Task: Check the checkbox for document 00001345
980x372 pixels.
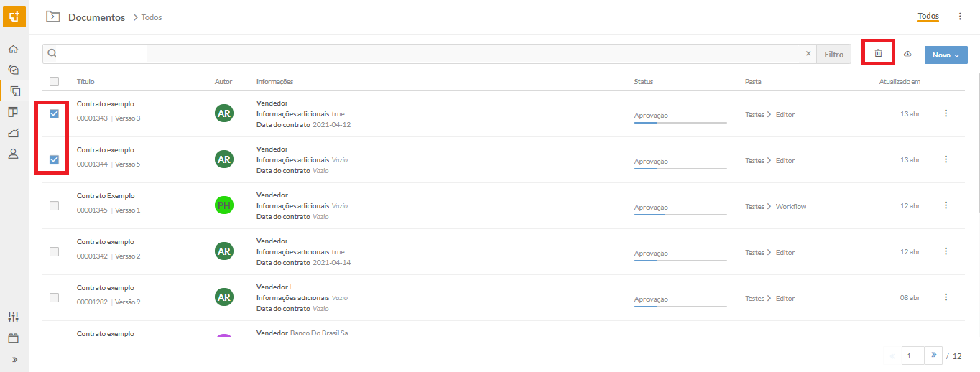Action: [x=54, y=205]
